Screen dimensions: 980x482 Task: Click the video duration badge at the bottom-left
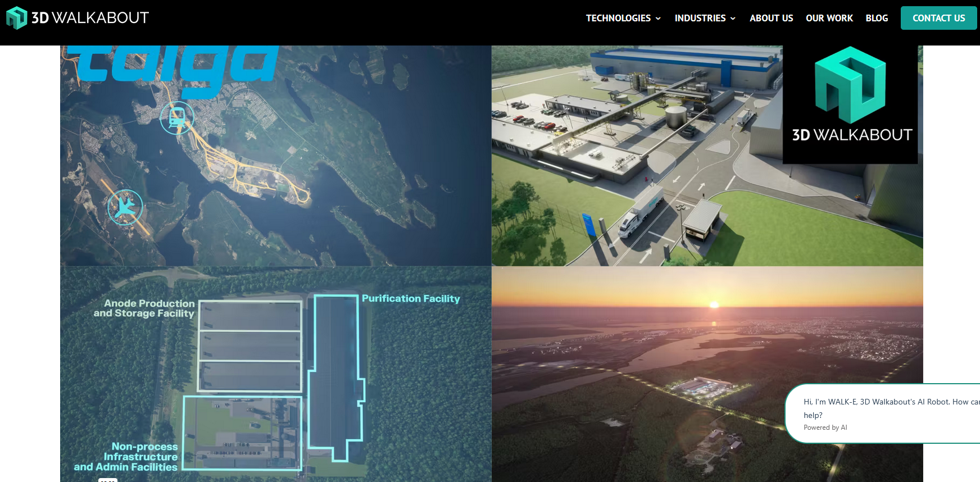pos(107,480)
